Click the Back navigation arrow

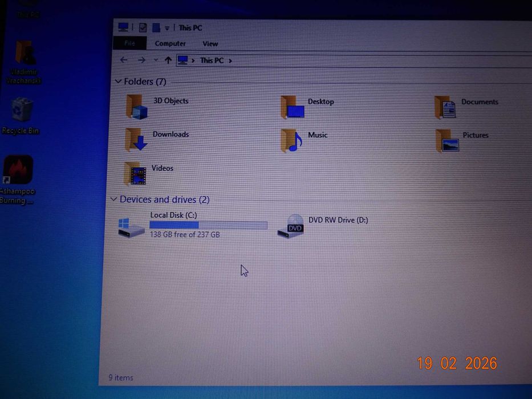[x=124, y=60]
